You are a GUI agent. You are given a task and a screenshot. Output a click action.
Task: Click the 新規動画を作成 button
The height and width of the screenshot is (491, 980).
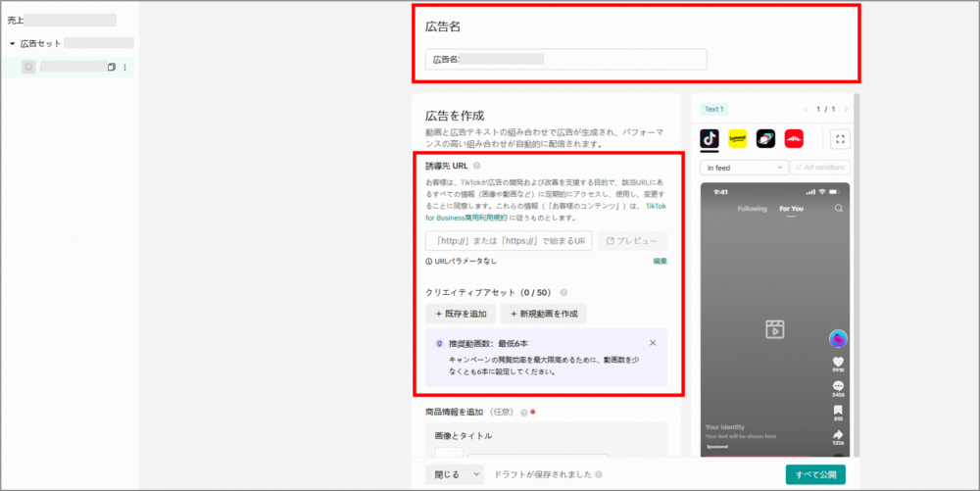click(543, 314)
